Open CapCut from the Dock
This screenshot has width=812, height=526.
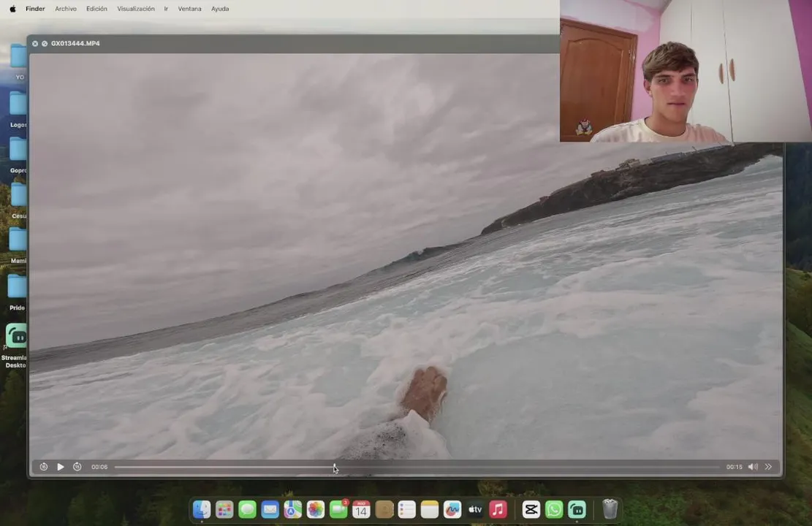[x=531, y=509]
